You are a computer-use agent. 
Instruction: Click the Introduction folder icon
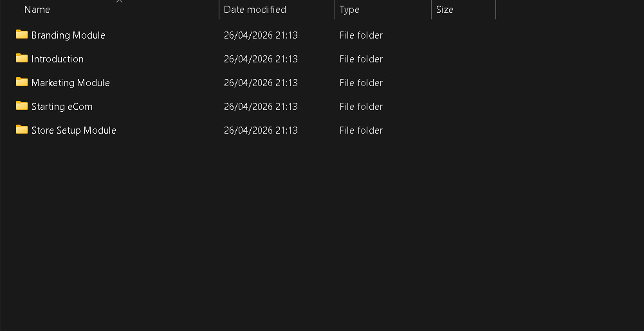(x=22, y=58)
